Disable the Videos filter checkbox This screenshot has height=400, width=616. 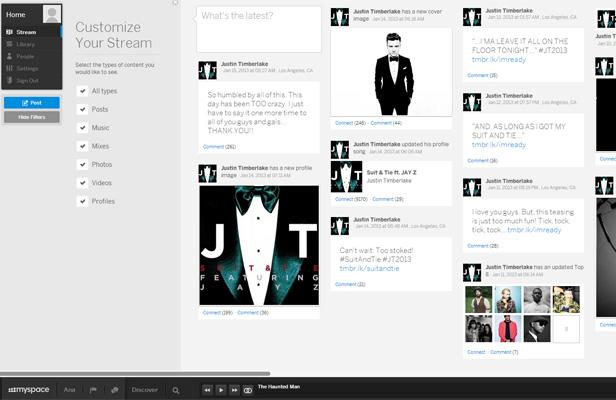(x=82, y=183)
